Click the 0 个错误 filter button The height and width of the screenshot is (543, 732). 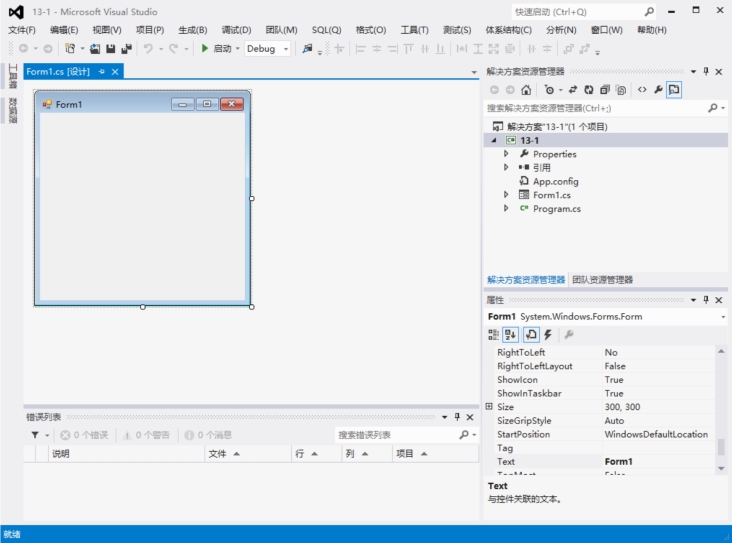pyautogui.click(x=86, y=435)
